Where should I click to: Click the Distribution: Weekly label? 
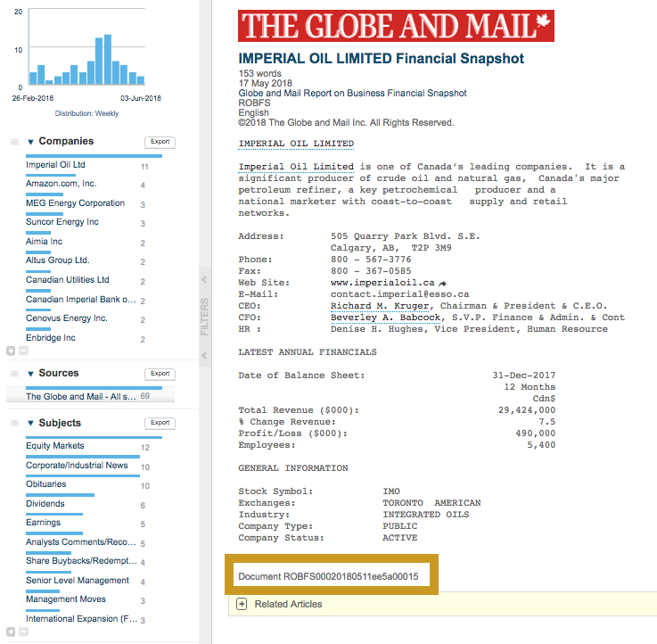86,113
